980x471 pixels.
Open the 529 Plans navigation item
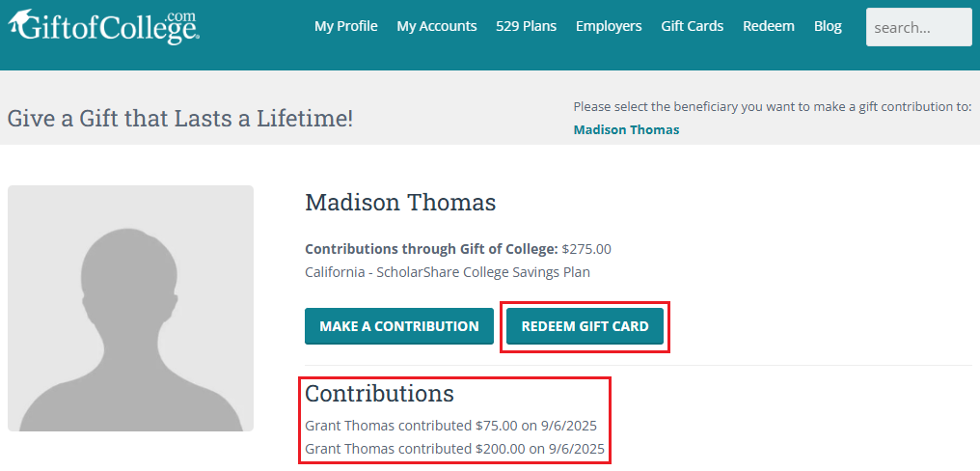[526, 26]
